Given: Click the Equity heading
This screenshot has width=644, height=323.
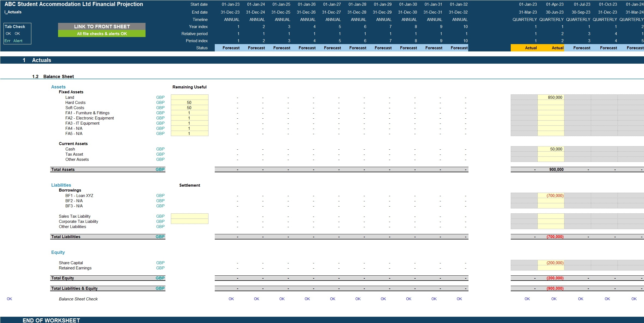Looking at the screenshot, I should [58, 252].
